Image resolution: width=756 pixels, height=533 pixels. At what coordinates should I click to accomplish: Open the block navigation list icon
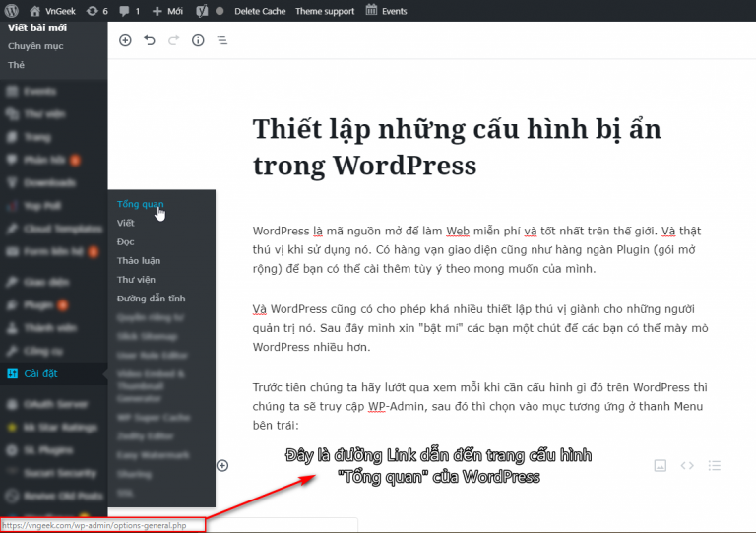pos(221,40)
